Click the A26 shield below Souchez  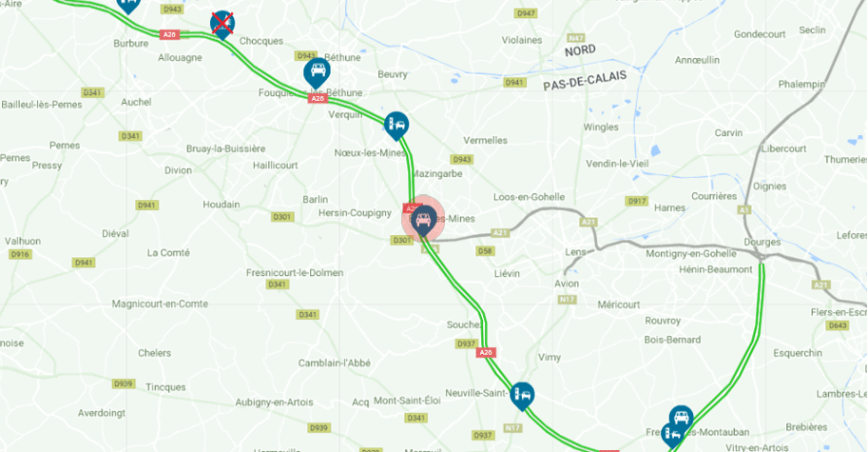coord(486,352)
